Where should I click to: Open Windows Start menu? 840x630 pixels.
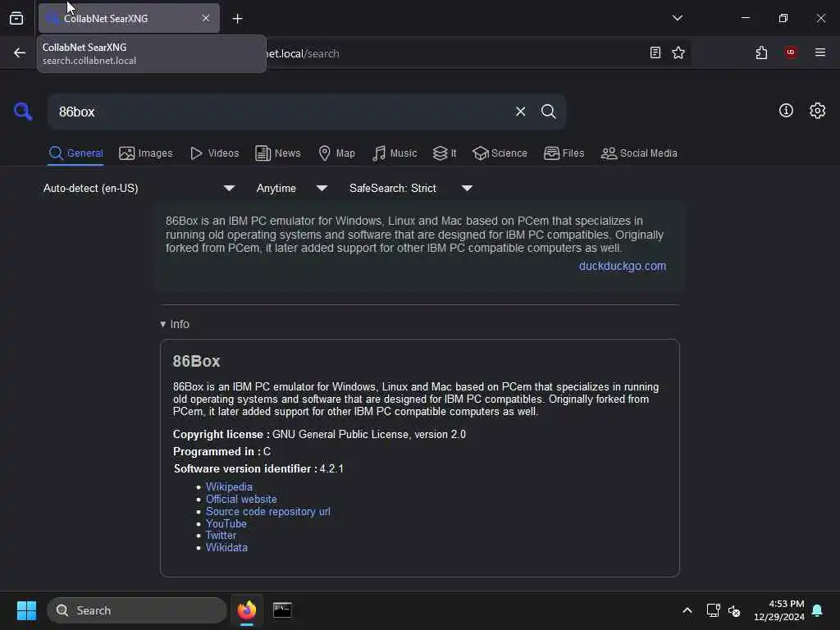point(26,610)
